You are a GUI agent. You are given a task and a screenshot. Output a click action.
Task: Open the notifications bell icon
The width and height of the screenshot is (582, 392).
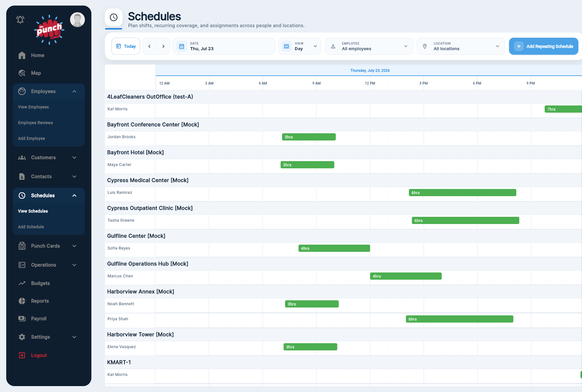[20, 20]
